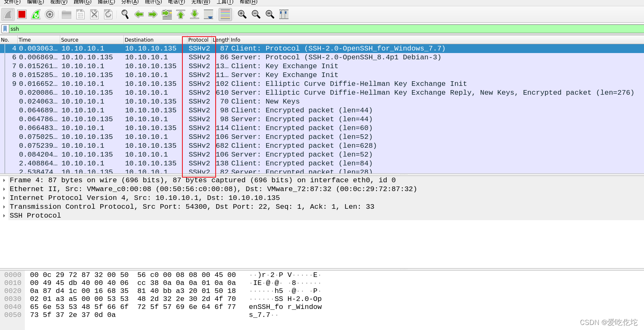Viewport: 644px width, 330px height.
Task: Jump to first packet icon
Action: tap(181, 14)
